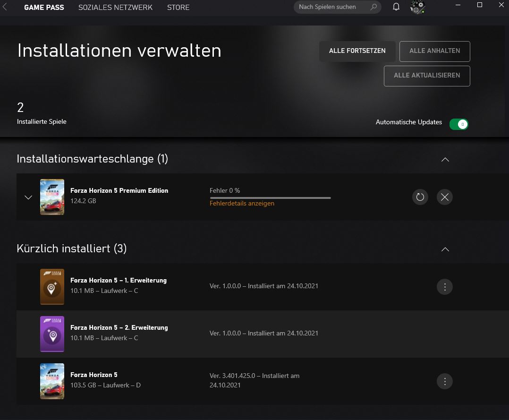Image resolution: width=509 pixels, height=420 pixels.
Task: Click the search magnifier icon
Action: (x=373, y=7)
